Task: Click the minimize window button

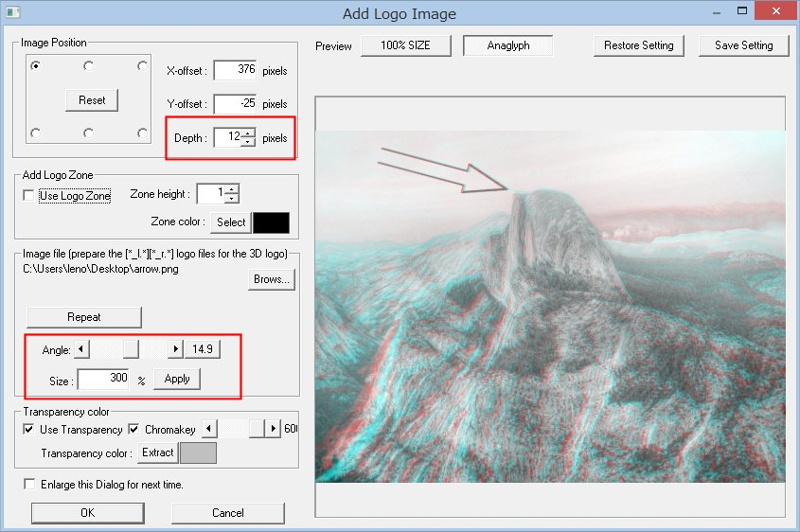Action: [x=717, y=12]
